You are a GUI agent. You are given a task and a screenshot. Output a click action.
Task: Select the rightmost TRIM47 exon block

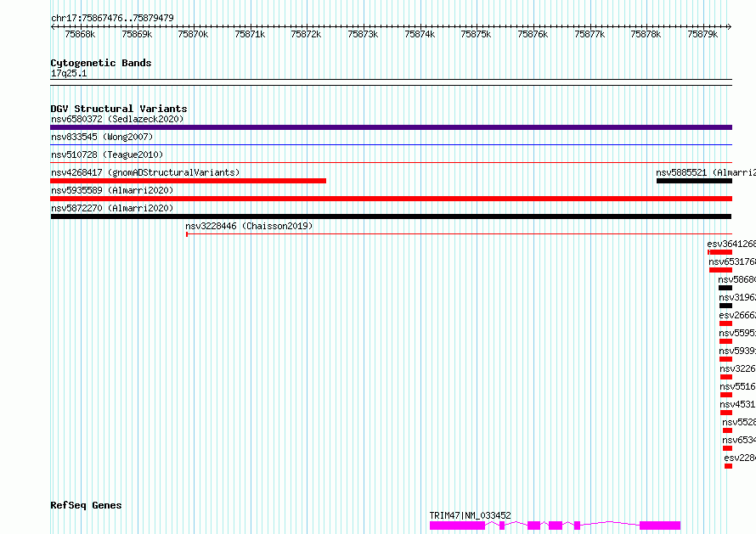[660, 526]
